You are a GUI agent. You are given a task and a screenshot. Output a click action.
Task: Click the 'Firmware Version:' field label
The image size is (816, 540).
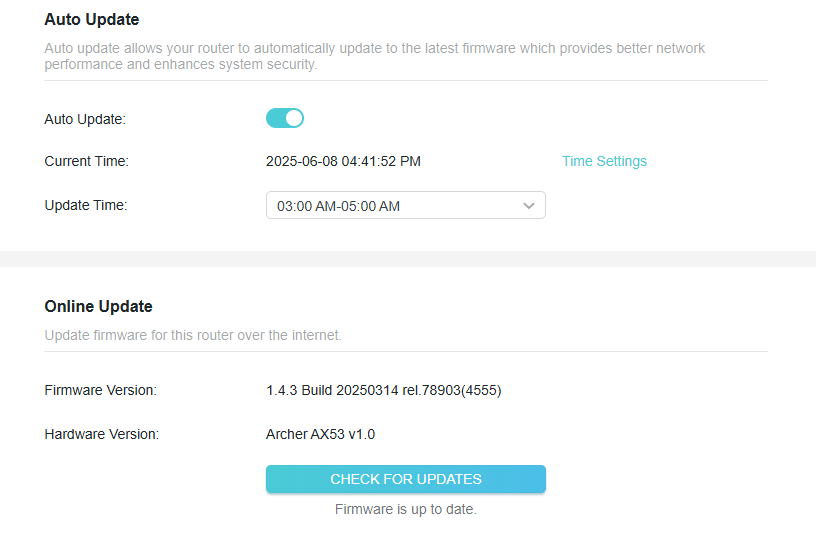click(100, 390)
